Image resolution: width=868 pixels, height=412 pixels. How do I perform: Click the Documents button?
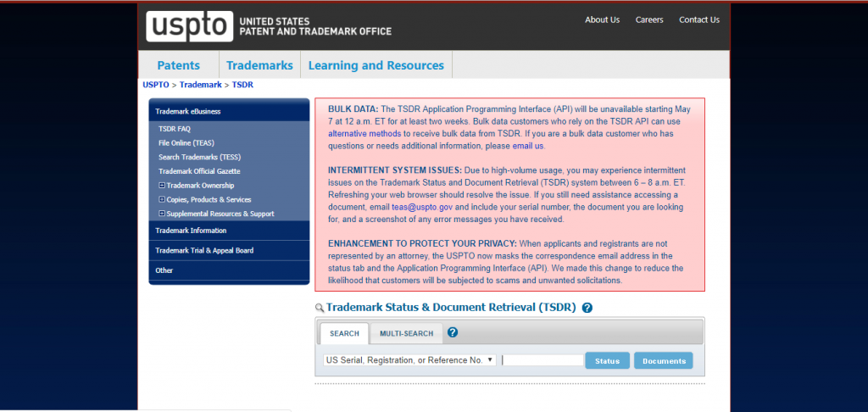(x=664, y=360)
